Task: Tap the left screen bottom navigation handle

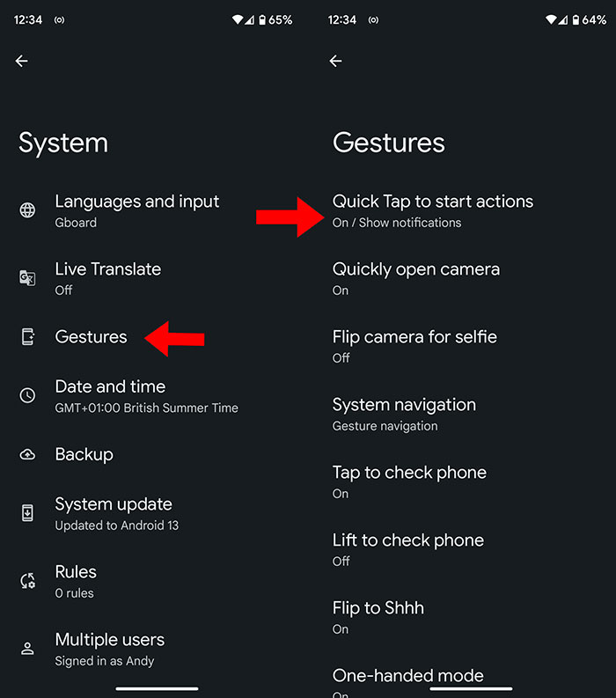Action: click(158, 688)
